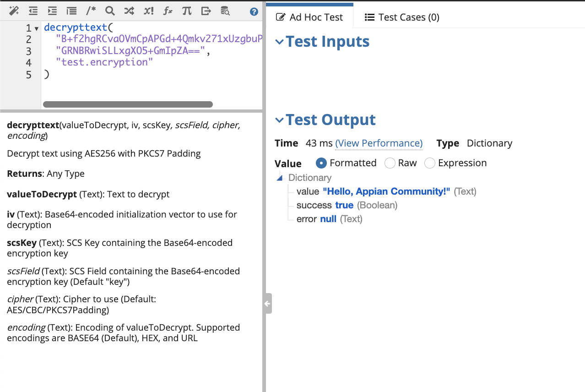Screen dimensions: 585x392
Task: Collapse the Test Output section
Action: (x=279, y=120)
